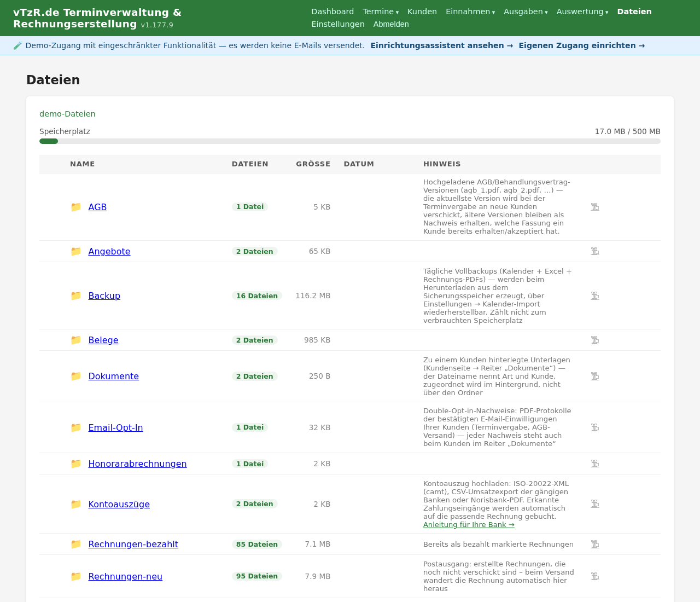Click the Grösse column header
Viewport: 700px width, 602px height.
tap(313, 164)
